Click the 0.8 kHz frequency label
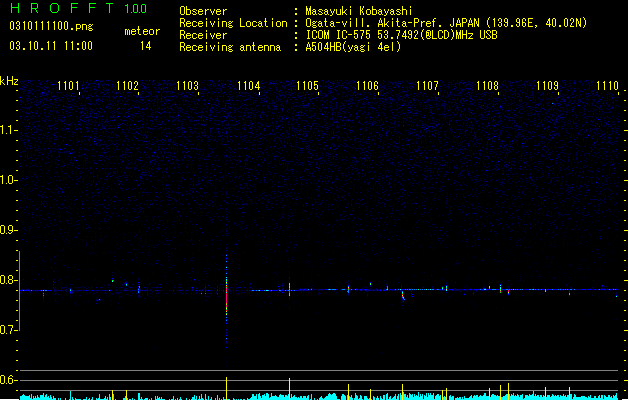629x400 pixels. tap(8, 280)
